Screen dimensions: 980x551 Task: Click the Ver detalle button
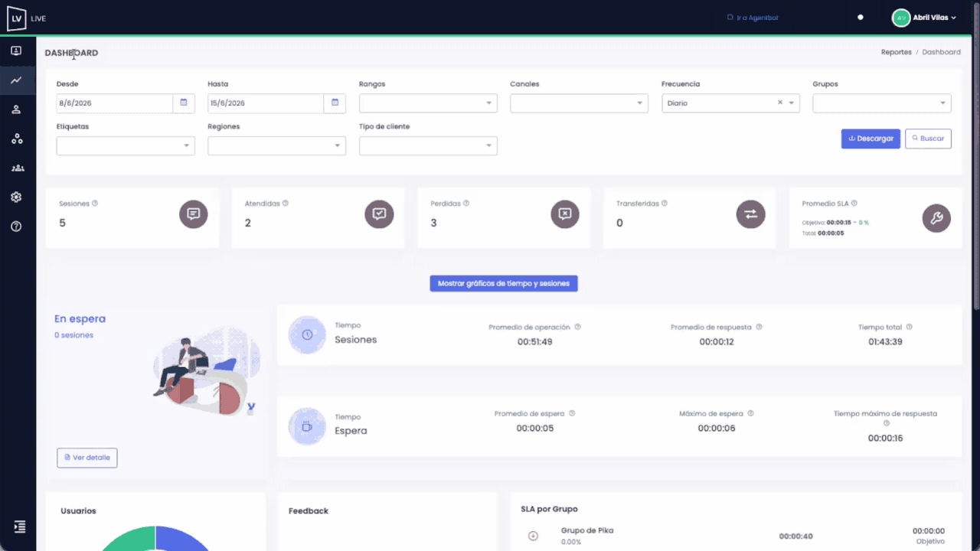[x=87, y=458]
